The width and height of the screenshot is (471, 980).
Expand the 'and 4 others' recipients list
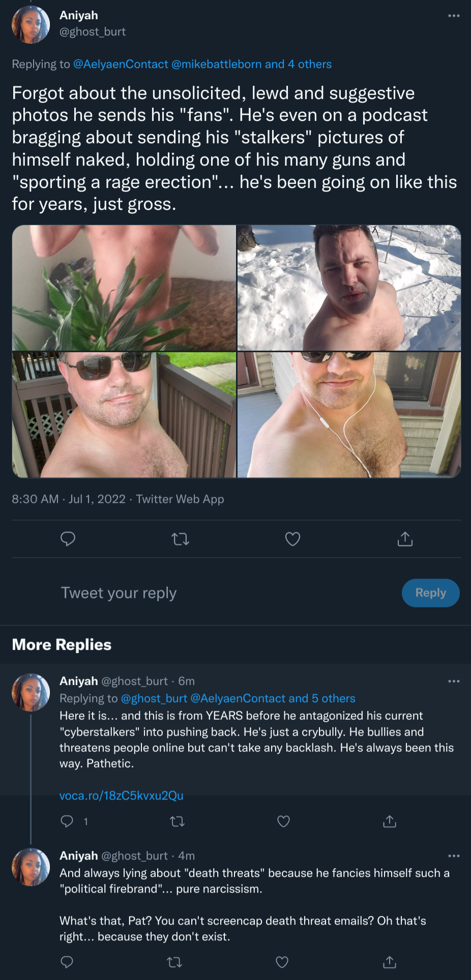point(298,64)
